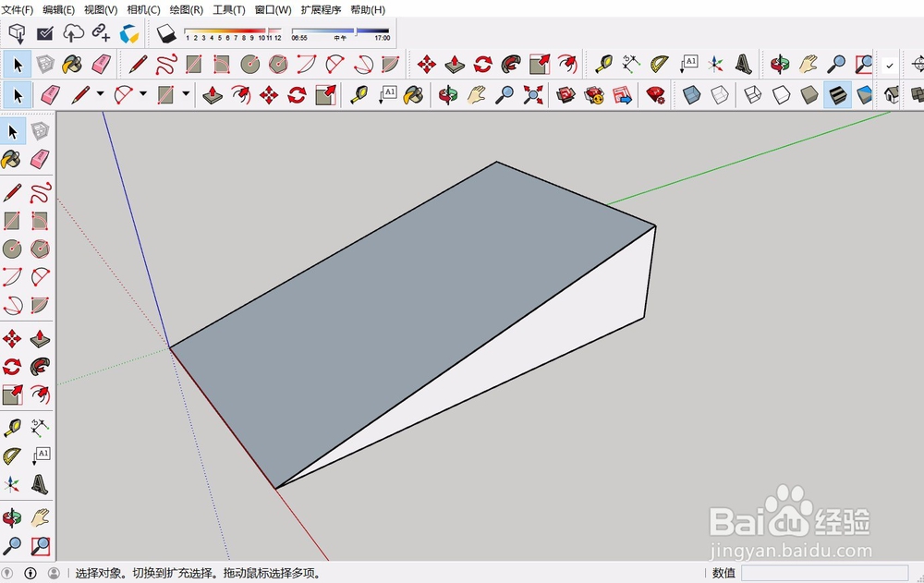The image size is (924, 583).
Task: Select Circle tool in the large top tool row
Action: (x=249, y=65)
